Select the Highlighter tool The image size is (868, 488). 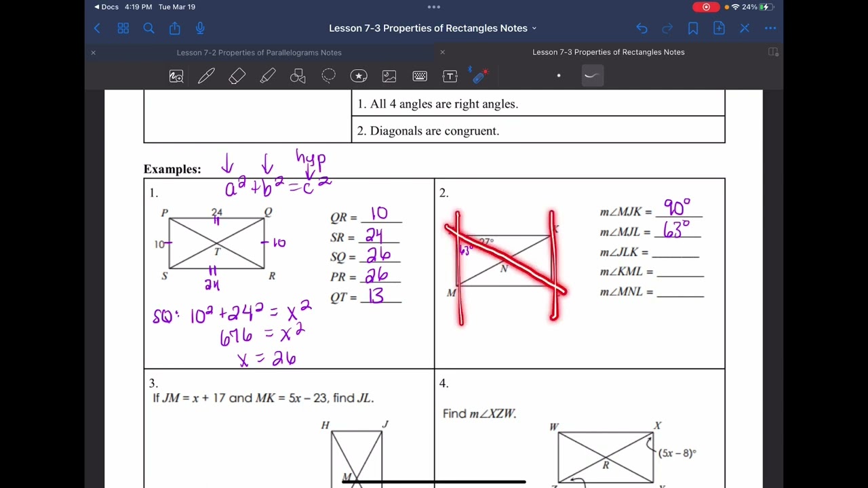pyautogui.click(x=268, y=77)
